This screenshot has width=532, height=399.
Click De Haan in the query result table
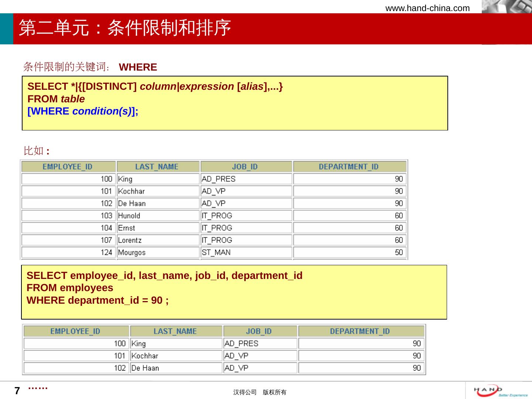click(176, 368)
